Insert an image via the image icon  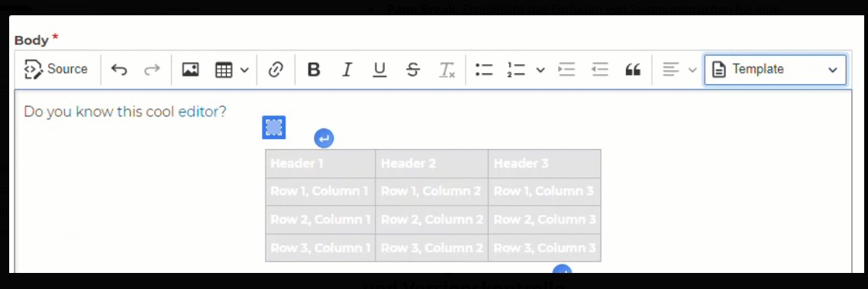tap(190, 70)
